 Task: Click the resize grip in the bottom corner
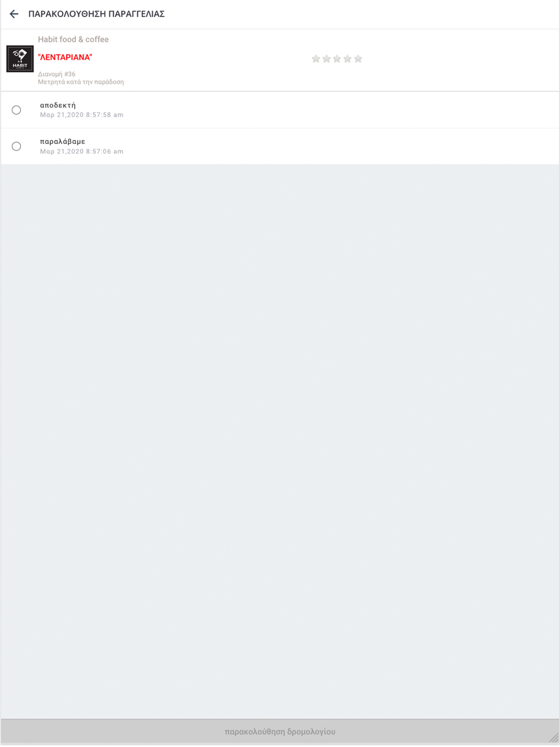[x=553, y=738]
